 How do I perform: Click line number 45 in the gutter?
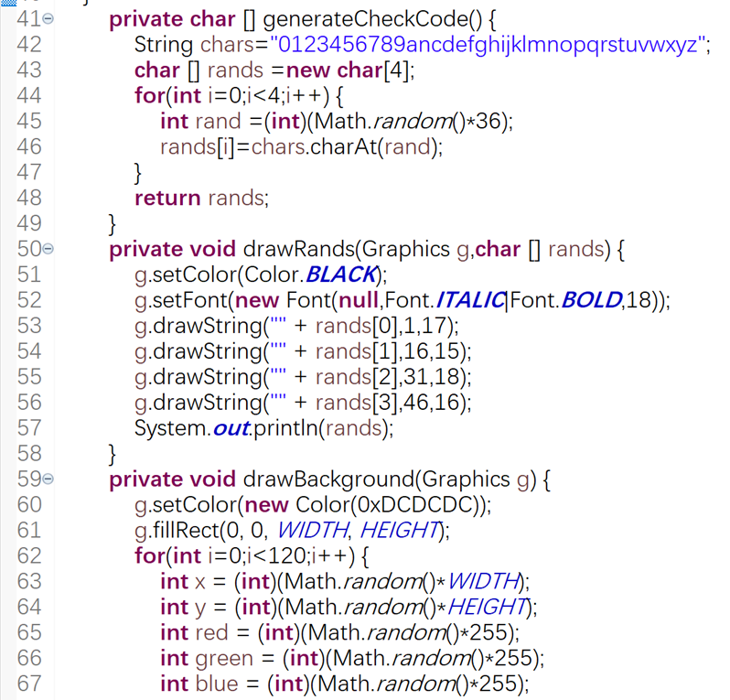point(29,122)
